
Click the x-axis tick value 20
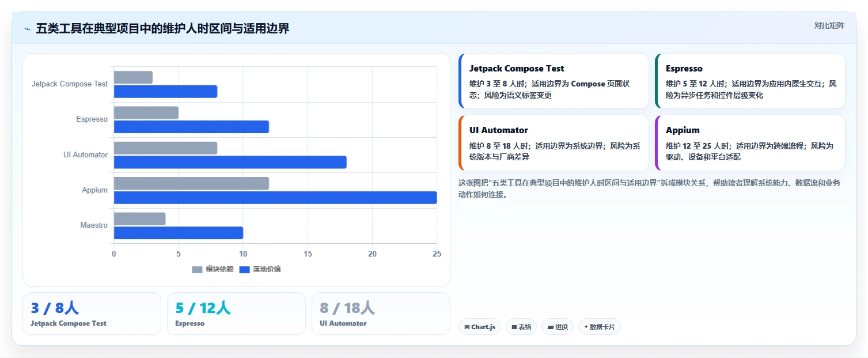coord(372,254)
